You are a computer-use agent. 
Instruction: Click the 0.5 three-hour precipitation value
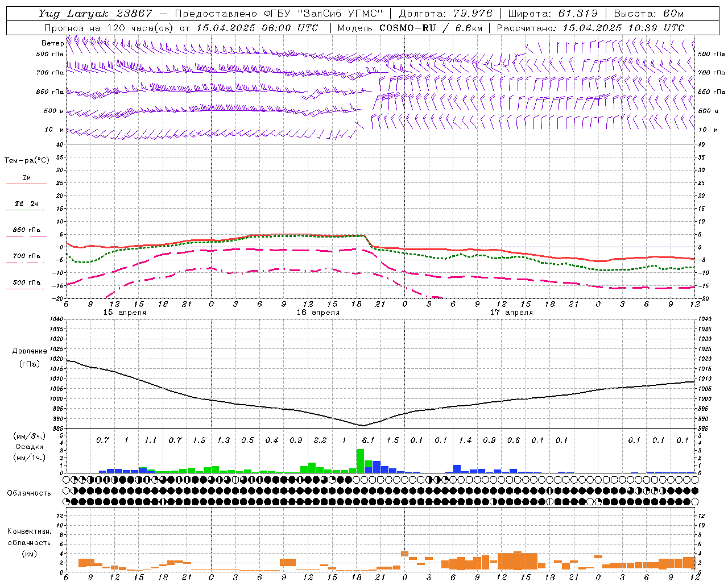(x=247, y=440)
